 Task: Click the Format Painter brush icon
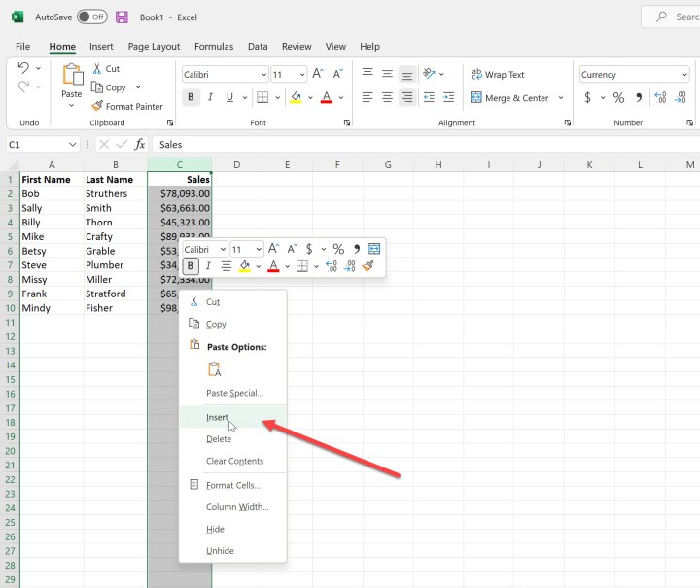click(x=97, y=106)
